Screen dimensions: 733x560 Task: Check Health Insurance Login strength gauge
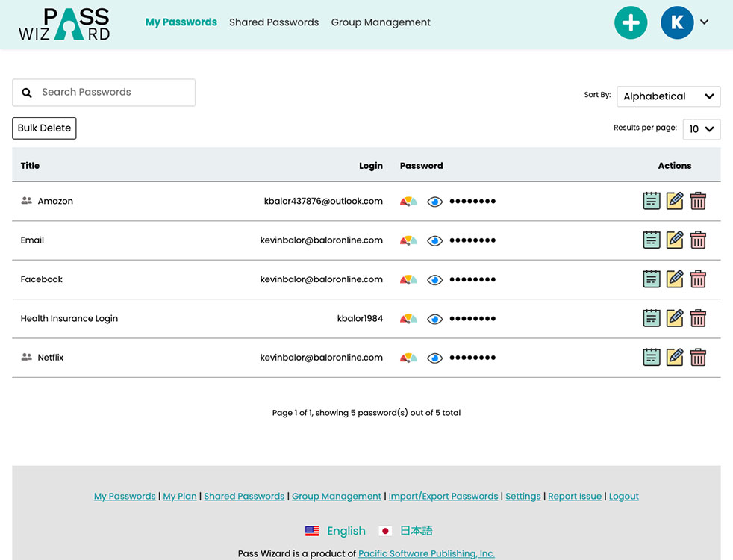408,319
